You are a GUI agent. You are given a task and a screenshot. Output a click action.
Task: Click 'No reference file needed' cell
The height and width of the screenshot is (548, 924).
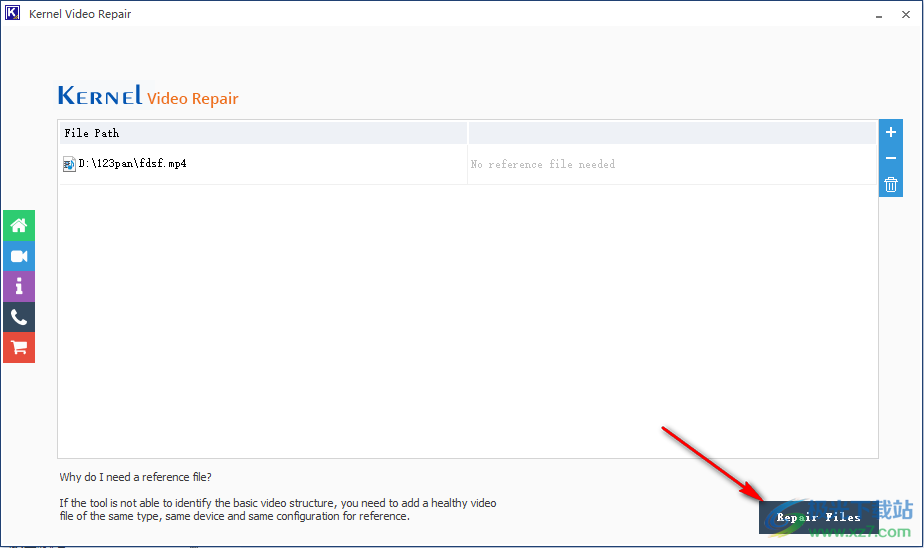672,164
